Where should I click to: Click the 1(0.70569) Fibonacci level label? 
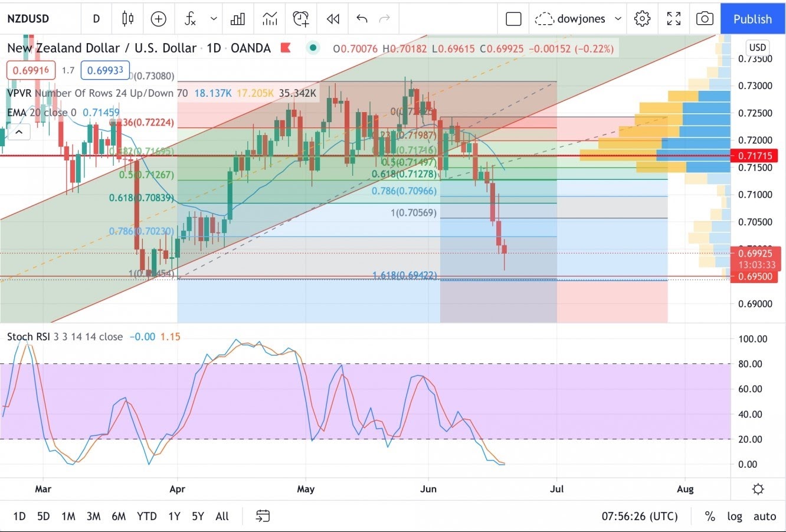pyautogui.click(x=414, y=212)
